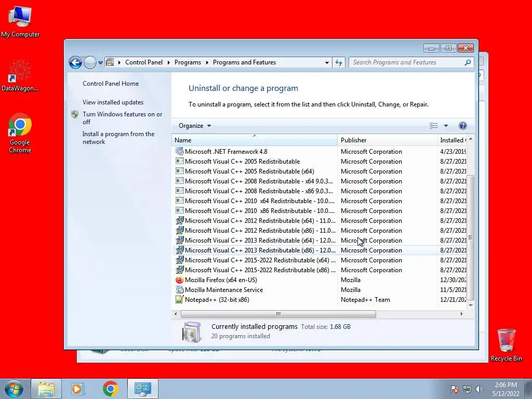This screenshot has height=399, width=532.
Task: Open the DataWagon desktop shortcut
Action: [x=20, y=75]
